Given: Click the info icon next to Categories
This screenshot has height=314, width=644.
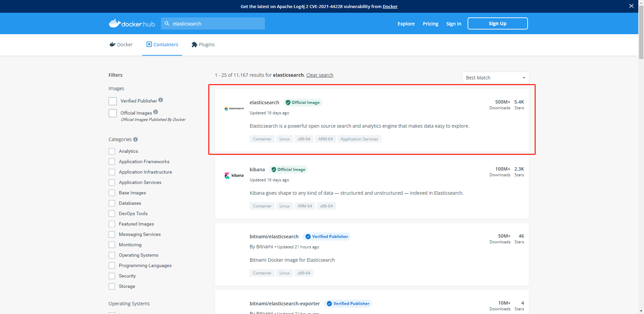Looking at the screenshot, I should tap(136, 139).
